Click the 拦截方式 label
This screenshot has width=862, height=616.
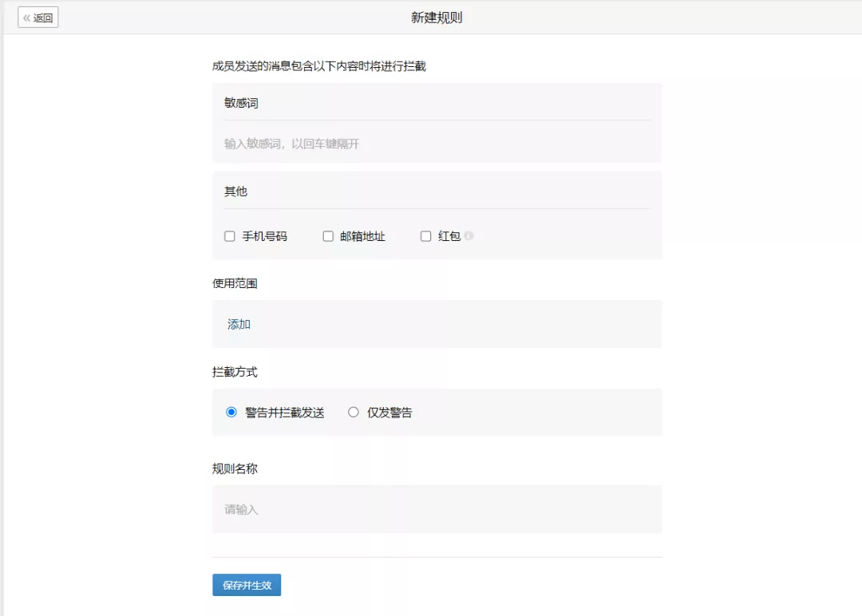coord(235,372)
